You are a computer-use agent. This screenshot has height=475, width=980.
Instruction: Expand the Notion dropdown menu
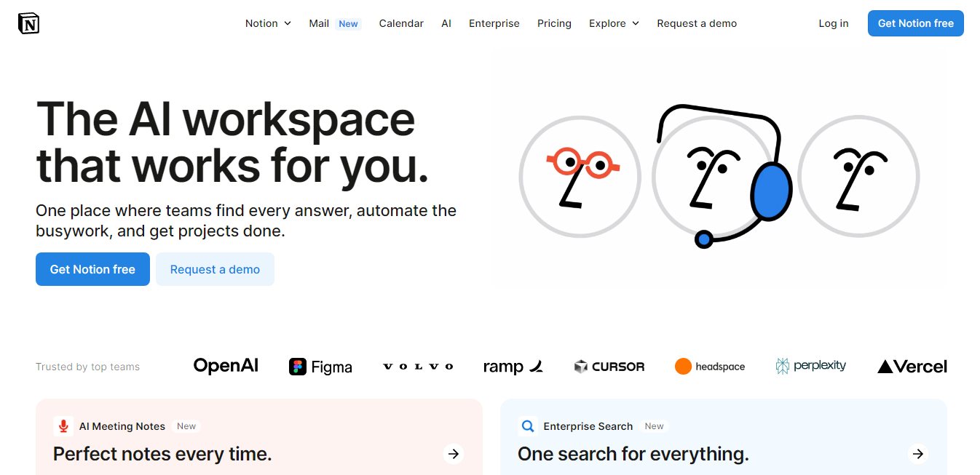(268, 23)
